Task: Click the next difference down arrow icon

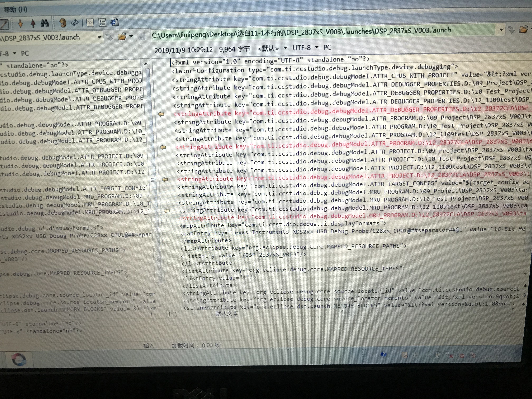Action: click(20, 24)
